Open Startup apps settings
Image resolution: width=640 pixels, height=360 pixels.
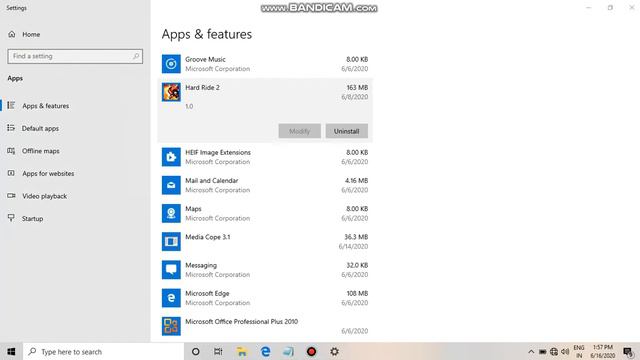[75, 218]
